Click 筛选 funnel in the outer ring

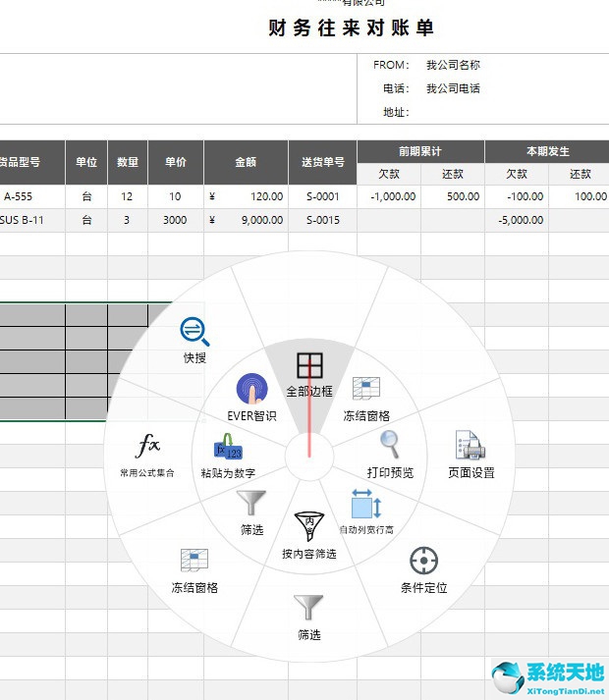(308, 618)
